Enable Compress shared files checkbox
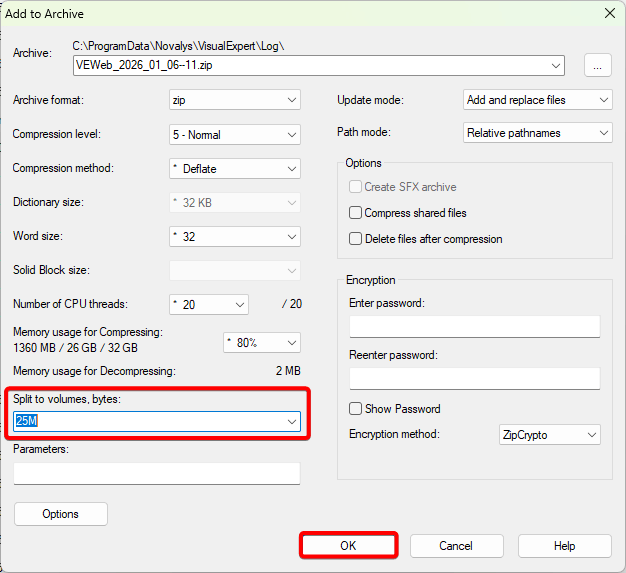 click(355, 213)
